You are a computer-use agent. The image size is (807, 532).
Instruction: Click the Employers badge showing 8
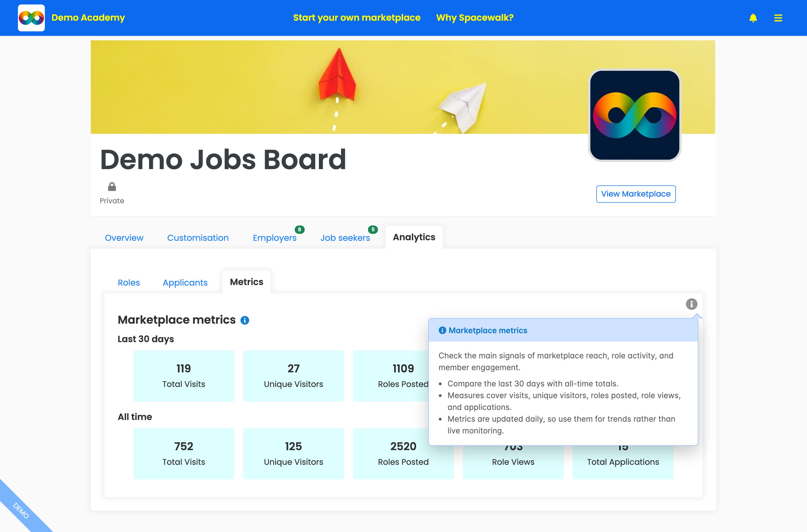(300, 230)
